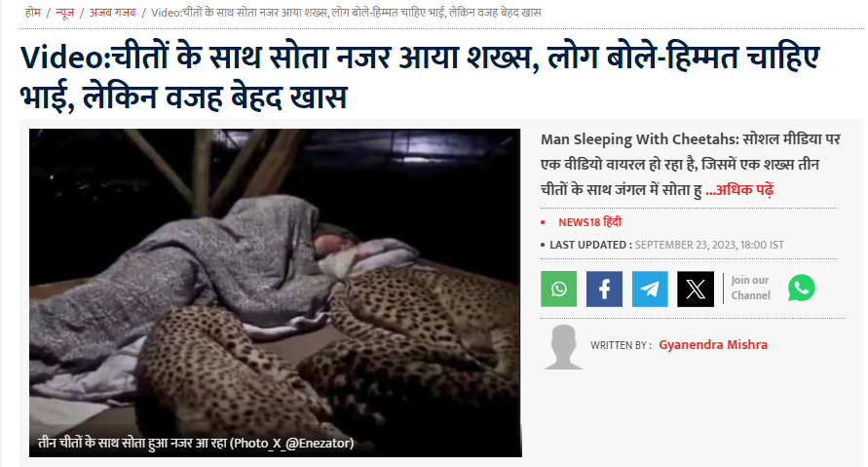Click the article title in breadcrumb trail

(346, 13)
